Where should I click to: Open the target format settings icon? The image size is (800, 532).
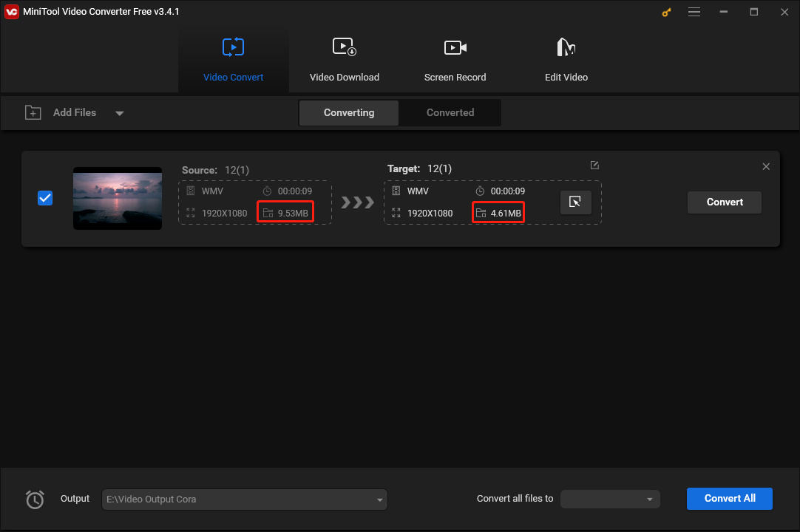point(575,202)
